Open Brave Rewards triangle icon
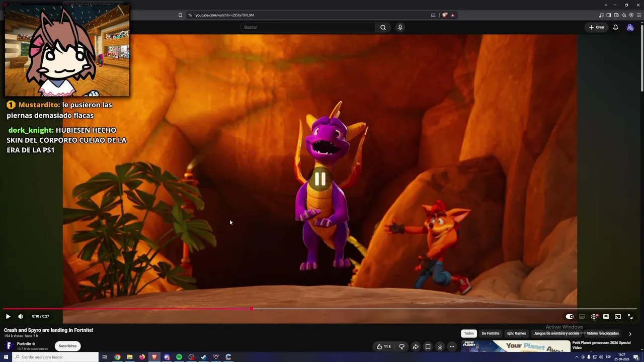Viewport: 644px width, 362px height. coord(453,15)
